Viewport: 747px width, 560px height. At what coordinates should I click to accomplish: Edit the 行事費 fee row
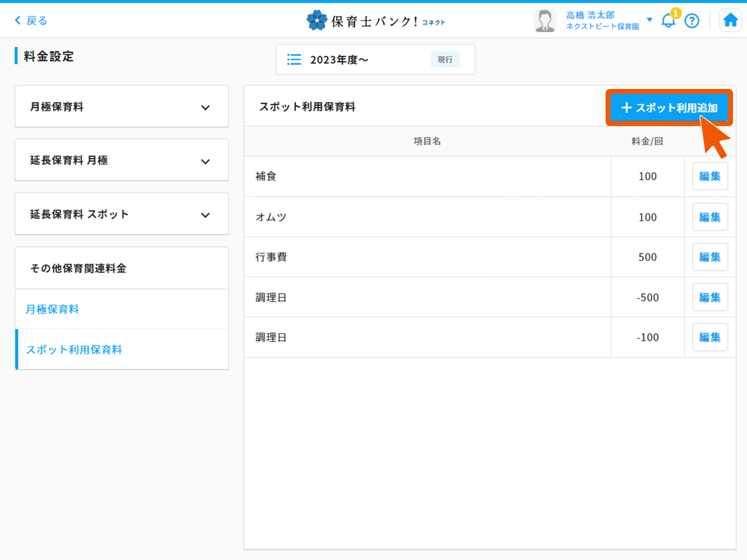click(x=710, y=257)
